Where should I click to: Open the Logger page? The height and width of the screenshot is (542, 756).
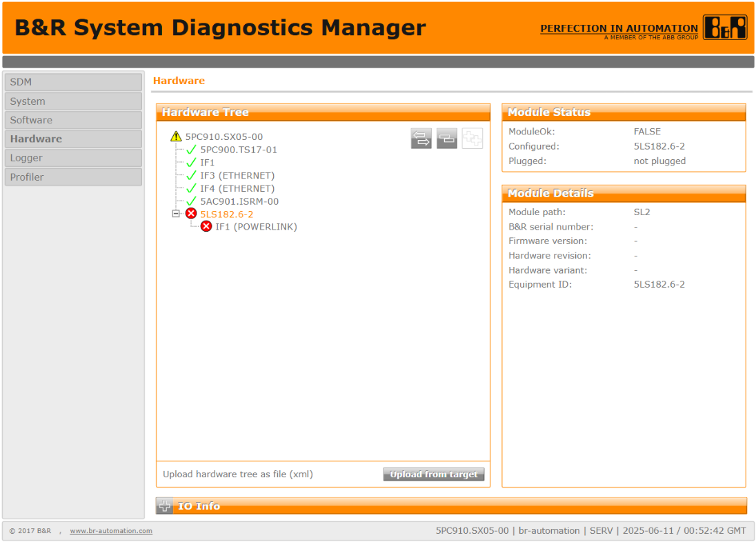point(73,158)
